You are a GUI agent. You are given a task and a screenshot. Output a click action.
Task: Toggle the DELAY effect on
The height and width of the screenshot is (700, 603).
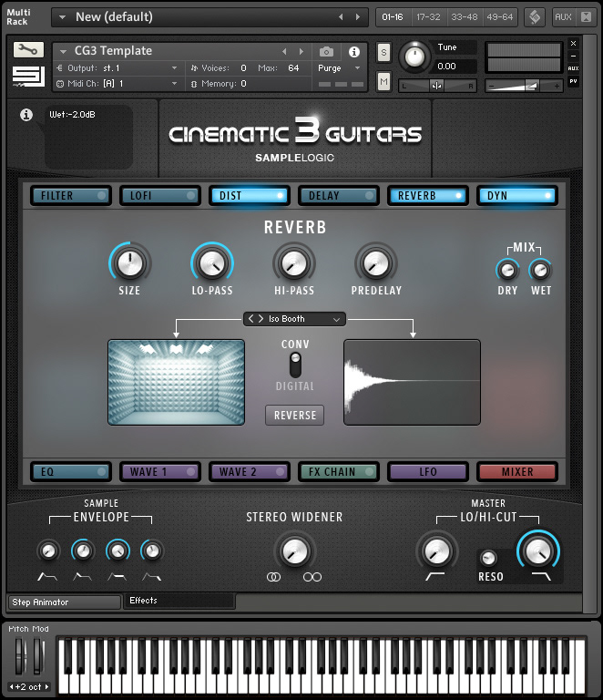pos(339,196)
